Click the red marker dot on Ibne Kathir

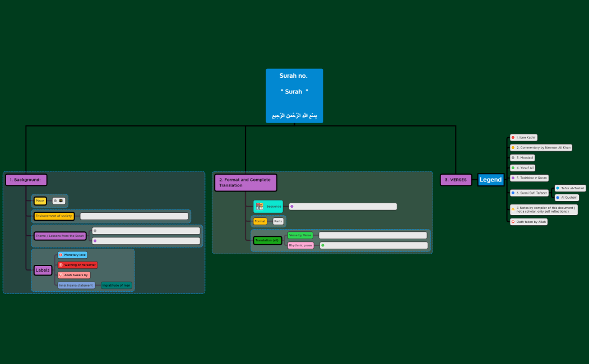tap(513, 137)
